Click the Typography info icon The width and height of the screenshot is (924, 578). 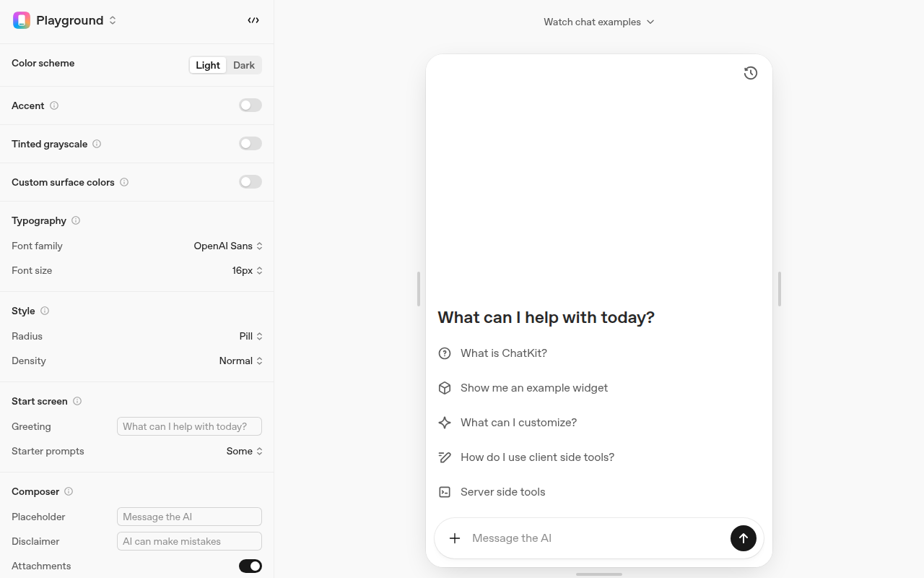[x=76, y=220]
